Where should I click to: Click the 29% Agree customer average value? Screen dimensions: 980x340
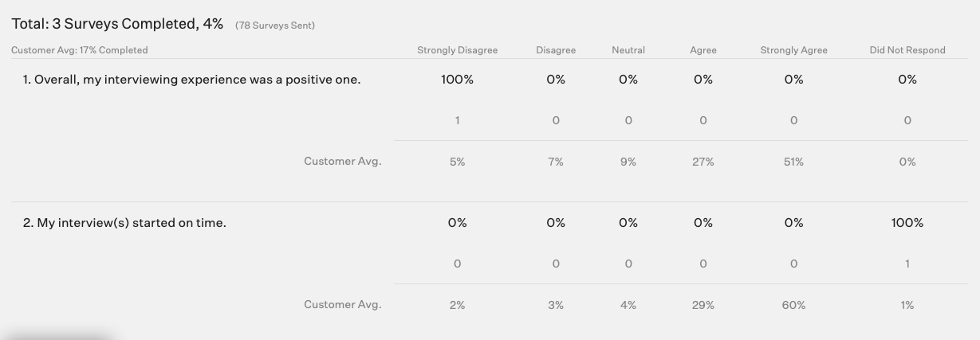click(703, 305)
